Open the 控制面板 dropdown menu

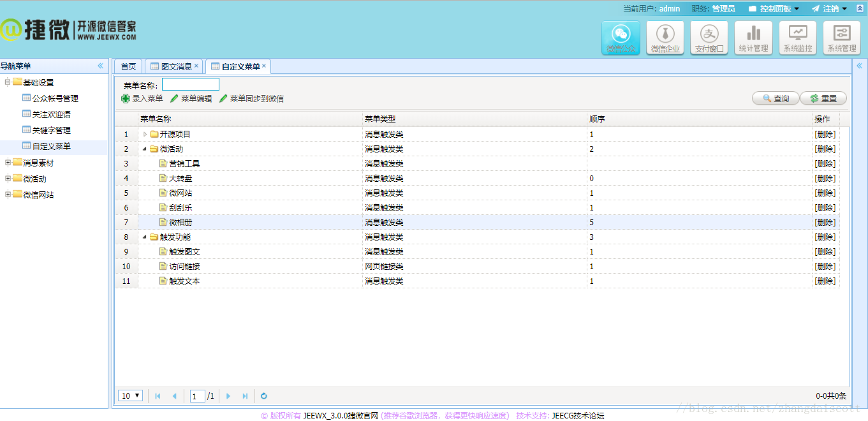(x=774, y=9)
